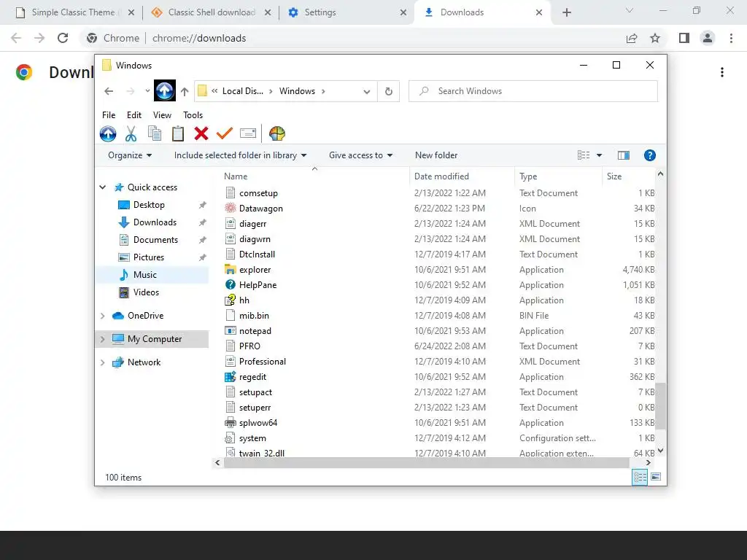The height and width of the screenshot is (560, 747).
Task: Open the View menu
Action: pyautogui.click(x=162, y=115)
